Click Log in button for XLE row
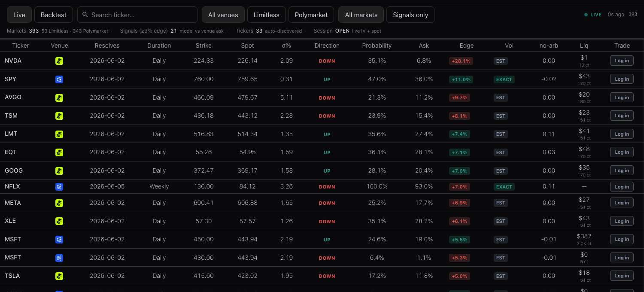The width and height of the screenshot is (644, 292). click(x=622, y=221)
